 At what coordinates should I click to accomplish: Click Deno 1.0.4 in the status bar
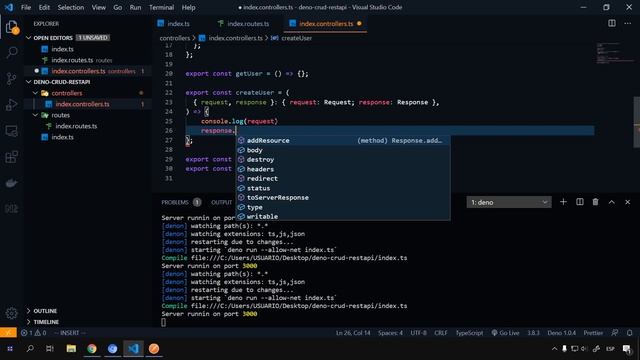click(x=562, y=333)
